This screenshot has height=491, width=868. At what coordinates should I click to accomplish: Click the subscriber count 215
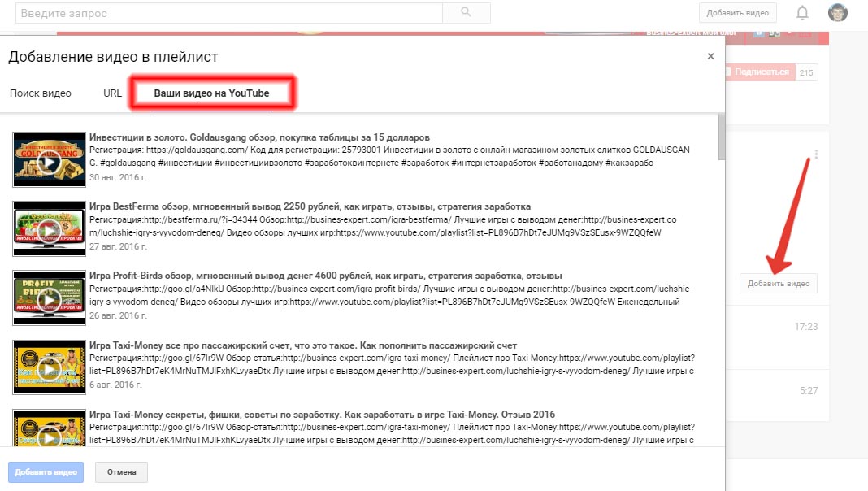pos(806,72)
